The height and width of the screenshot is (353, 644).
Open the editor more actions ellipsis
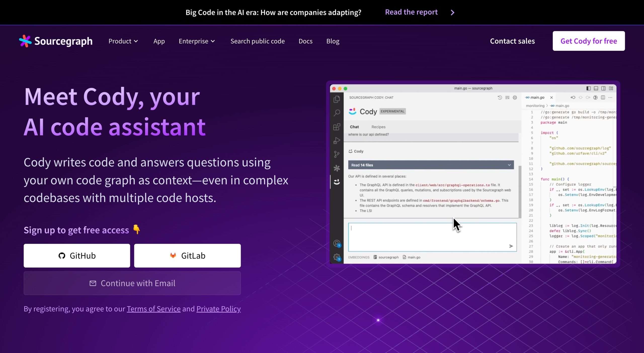(610, 98)
